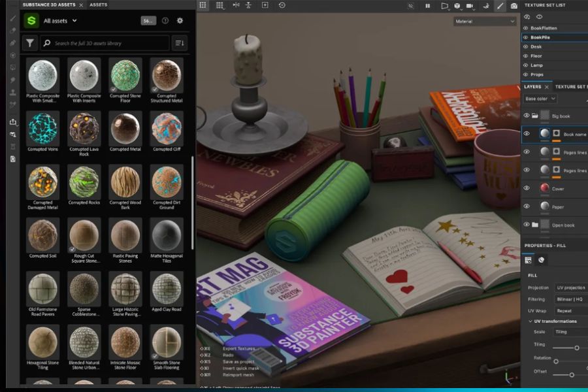This screenshot has height=392, width=588.
Task: Toggle visibility of Lamp texture set
Action: pos(526,65)
